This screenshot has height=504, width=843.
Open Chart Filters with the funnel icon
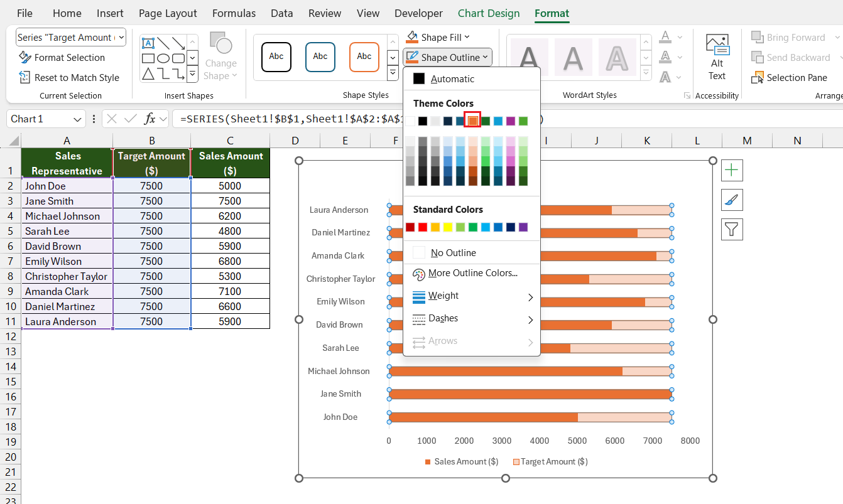pyautogui.click(x=732, y=229)
